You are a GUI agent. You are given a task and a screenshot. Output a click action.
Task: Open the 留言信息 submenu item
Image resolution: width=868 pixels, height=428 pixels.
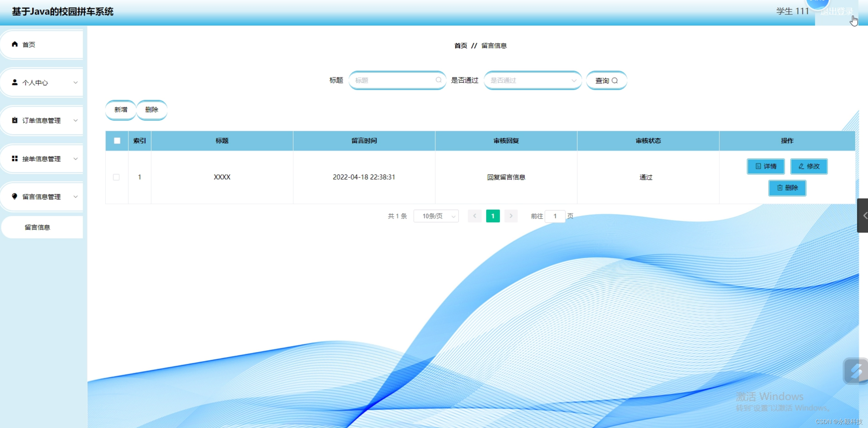[x=38, y=227]
